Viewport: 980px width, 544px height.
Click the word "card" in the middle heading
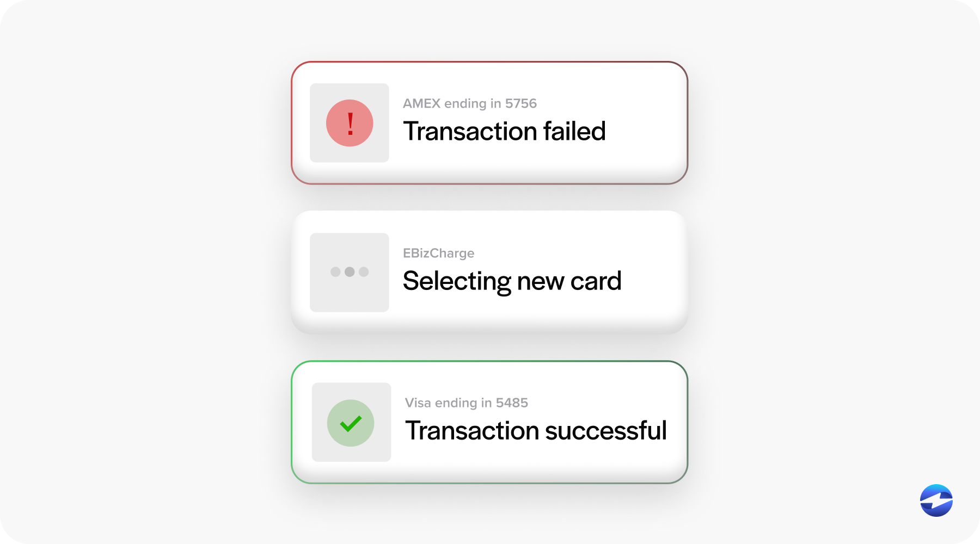(596, 281)
